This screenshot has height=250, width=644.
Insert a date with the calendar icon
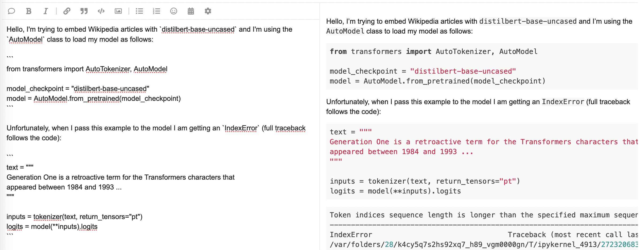click(191, 11)
